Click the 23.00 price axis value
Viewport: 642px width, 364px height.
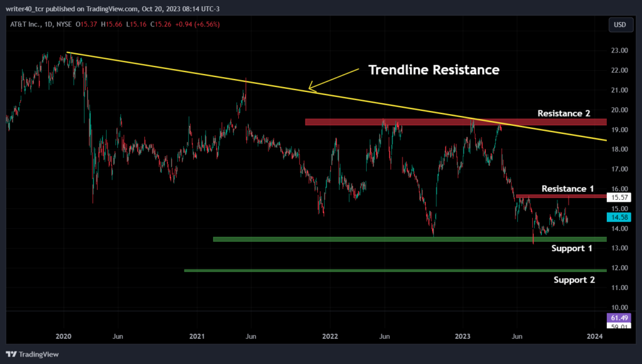click(x=619, y=50)
